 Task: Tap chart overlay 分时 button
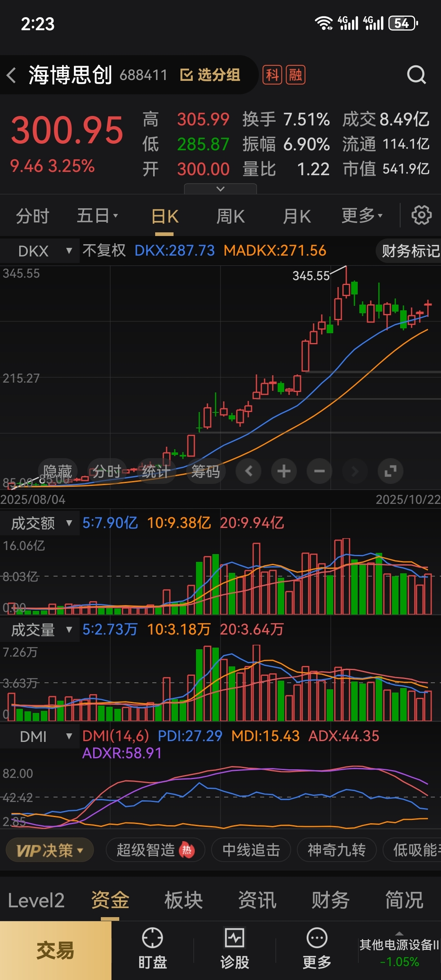coord(107,471)
